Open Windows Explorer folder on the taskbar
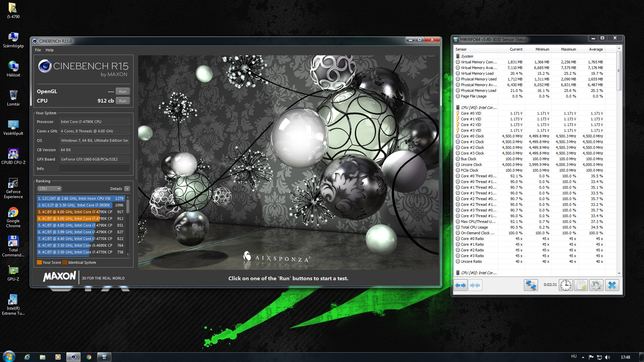644x362 pixels. point(43,357)
